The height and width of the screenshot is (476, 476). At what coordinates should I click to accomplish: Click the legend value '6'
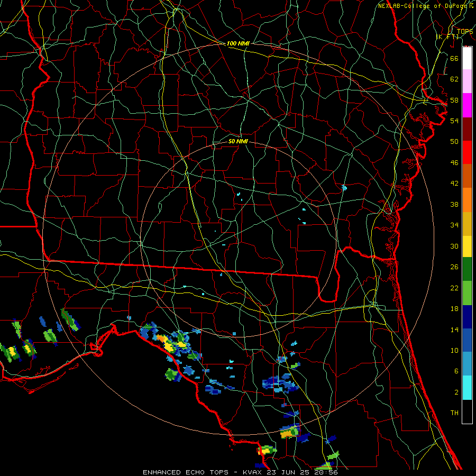tap(456, 371)
